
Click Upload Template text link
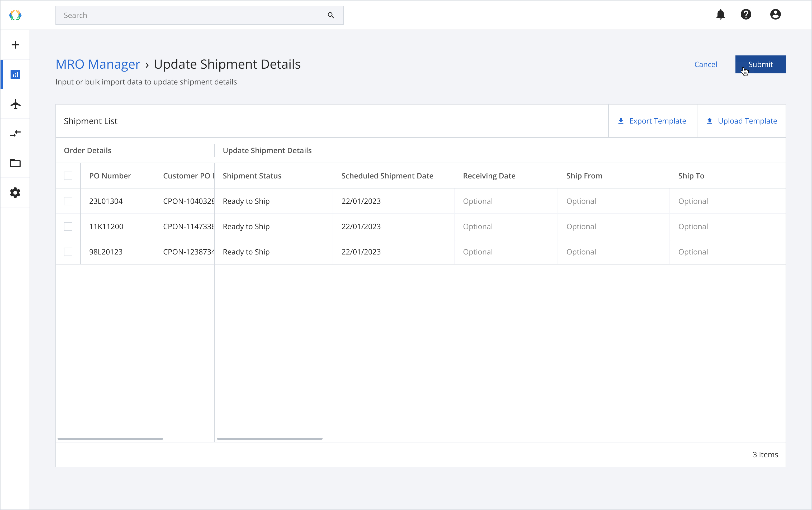[x=747, y=121]
